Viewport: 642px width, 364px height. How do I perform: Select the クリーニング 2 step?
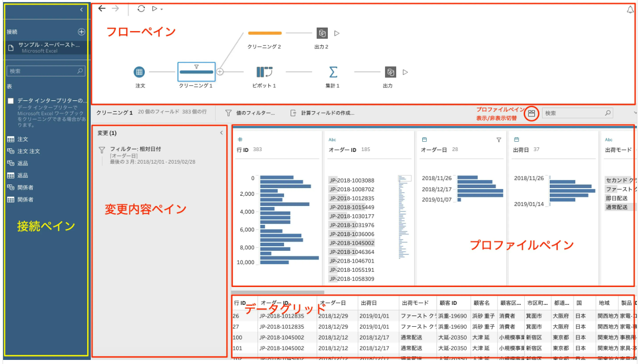pos(264,33)
